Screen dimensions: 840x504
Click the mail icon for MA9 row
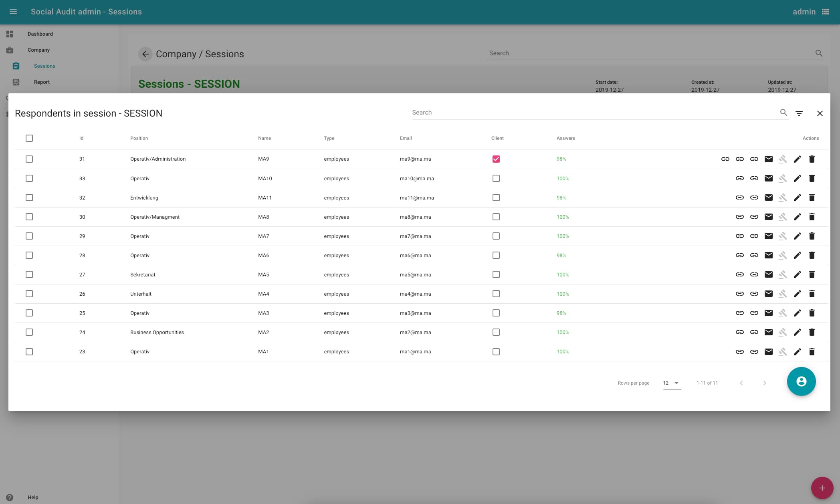tap(768, 159)
